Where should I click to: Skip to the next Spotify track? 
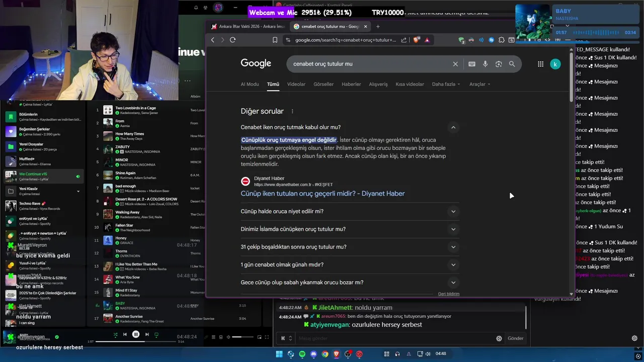click(147, 334)
